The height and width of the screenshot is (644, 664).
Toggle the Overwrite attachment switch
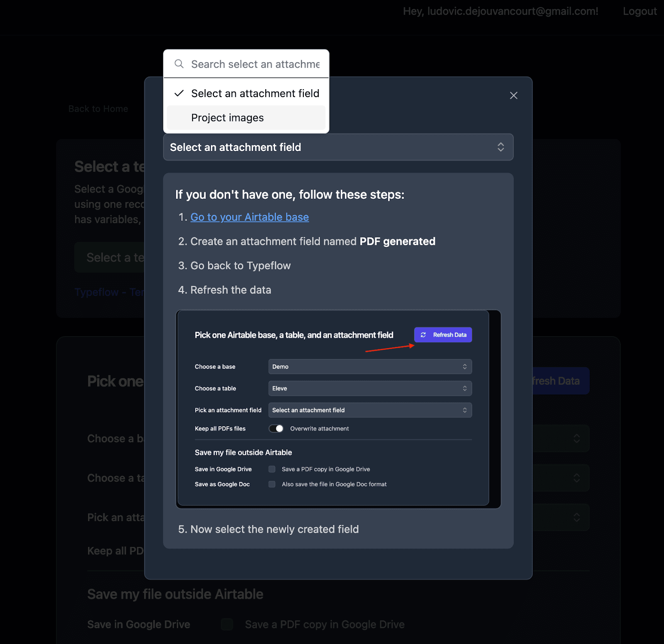click(x=276, y=429)
